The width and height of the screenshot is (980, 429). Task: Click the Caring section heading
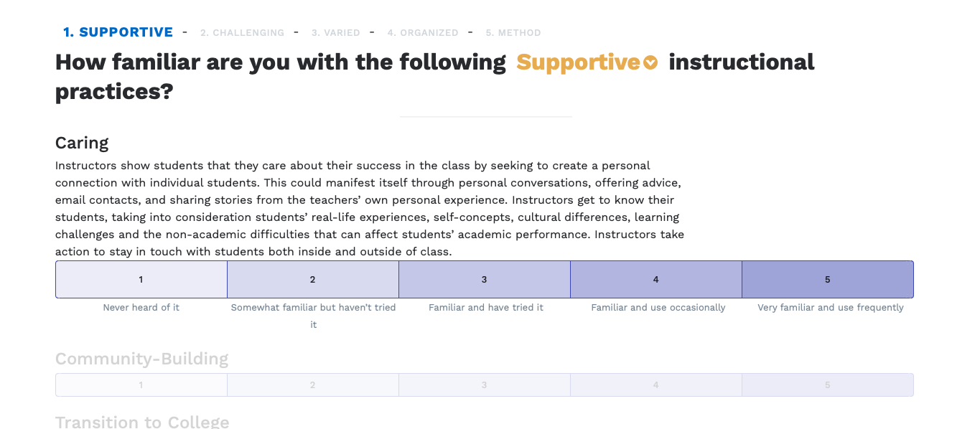(82, 143)
